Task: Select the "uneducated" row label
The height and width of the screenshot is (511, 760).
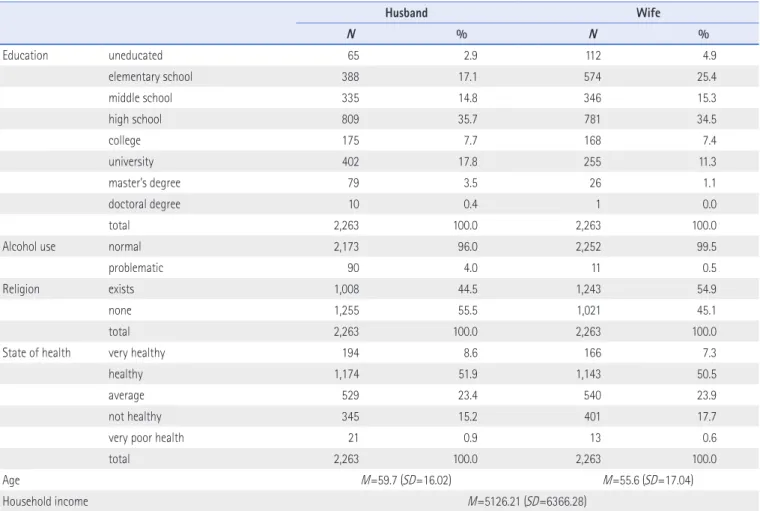Action: (135, 55)
